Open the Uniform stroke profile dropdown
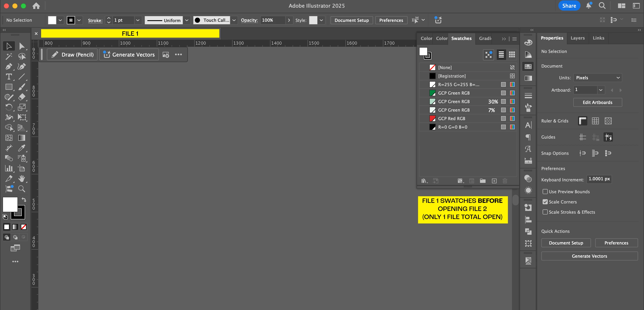Viewport: 644px width, 310px height. (x=187, y=20)
